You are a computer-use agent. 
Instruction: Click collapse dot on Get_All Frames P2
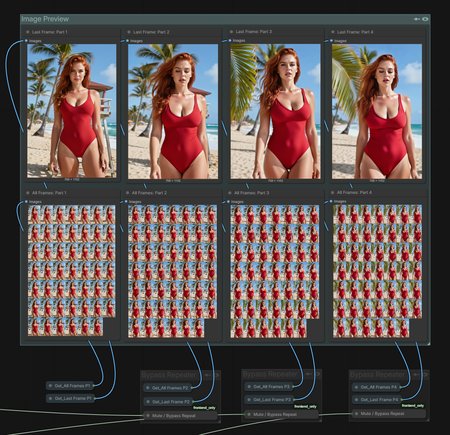pos(148,388)
